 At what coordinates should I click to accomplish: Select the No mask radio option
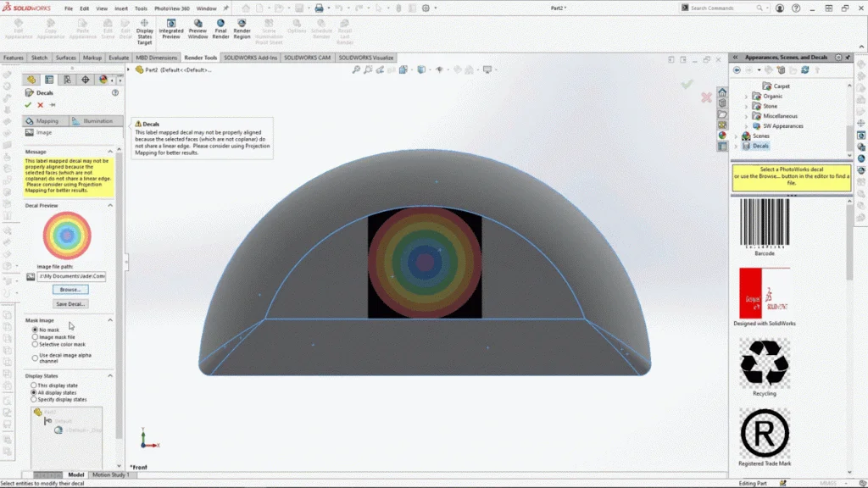[x=35, y=330]
